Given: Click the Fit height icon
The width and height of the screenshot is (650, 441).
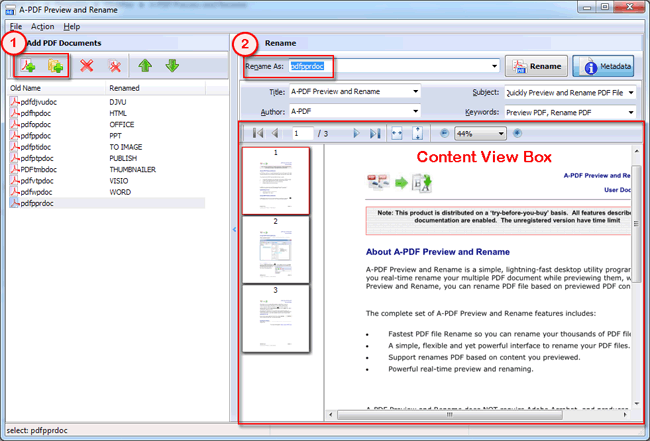Looking at the screenshot, I should [417, 133].
